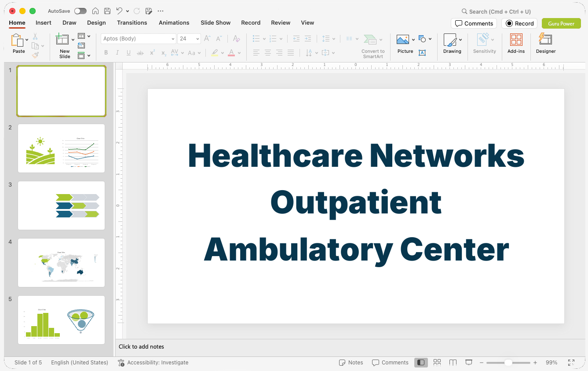The width and height of the screenshot is (588, 371).
Task: Open the Transitions tab
Action: coord(132,23)
